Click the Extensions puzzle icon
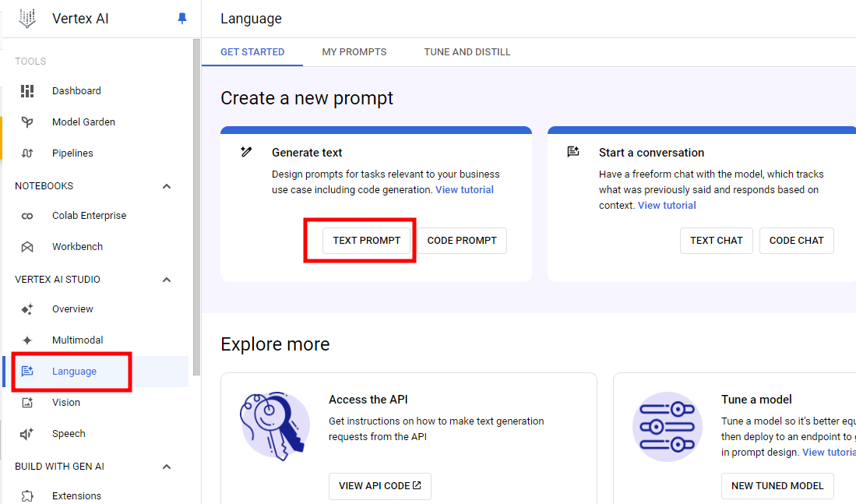 click(27, 495)
